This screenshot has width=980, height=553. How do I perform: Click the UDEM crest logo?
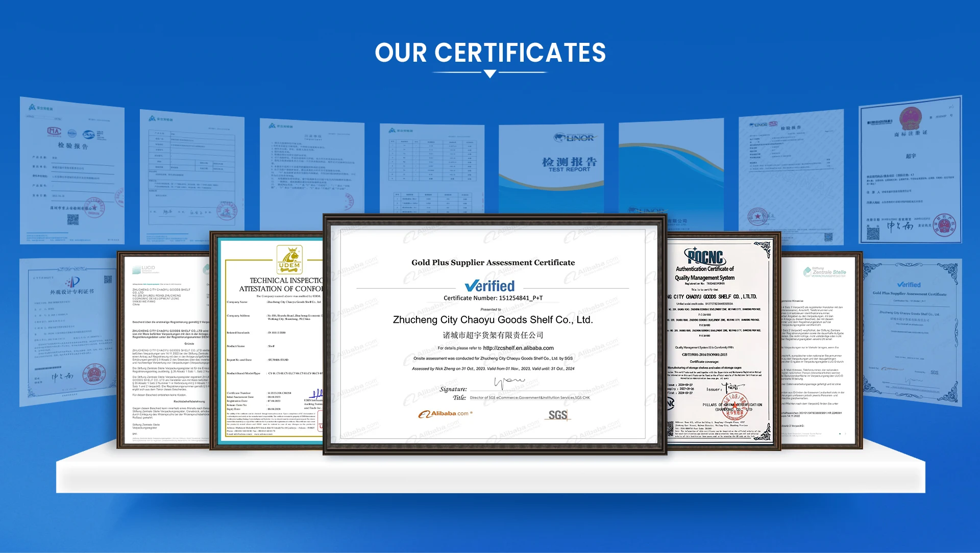(x=289, y=259)
